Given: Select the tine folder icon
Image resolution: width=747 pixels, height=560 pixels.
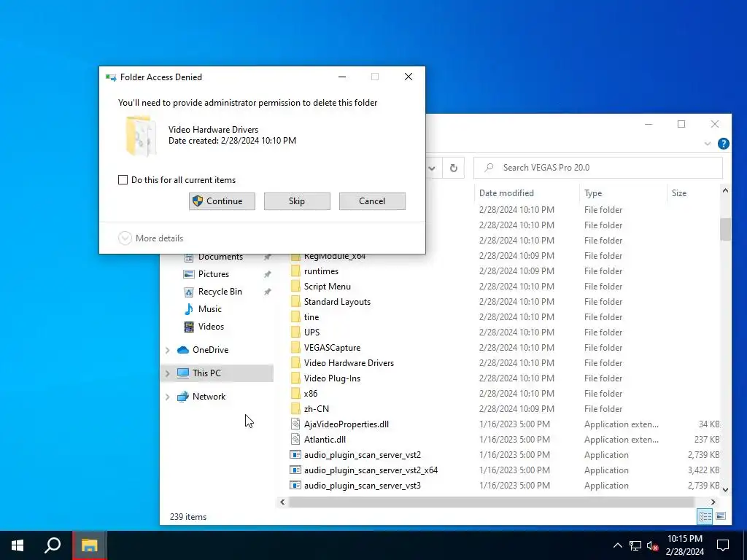Looking at the screenshot, I should pos(295,316).
